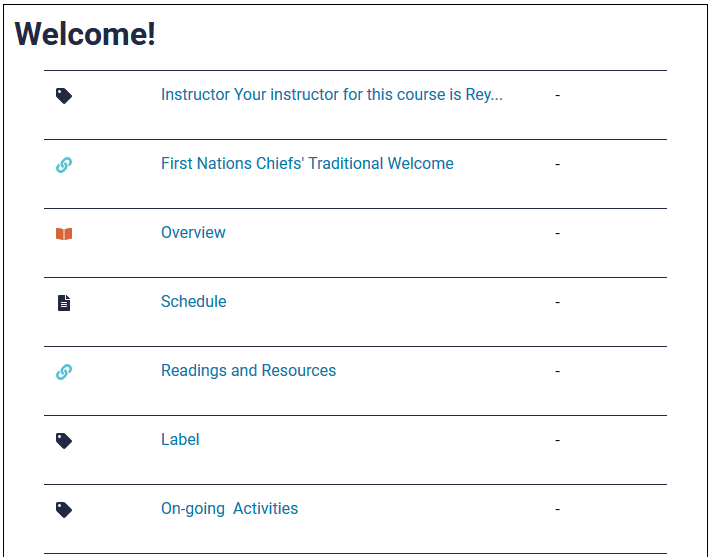Open the Readings and Resources link
The height and width of the screenshot is (557, 709).
click(x=248, y=370)
